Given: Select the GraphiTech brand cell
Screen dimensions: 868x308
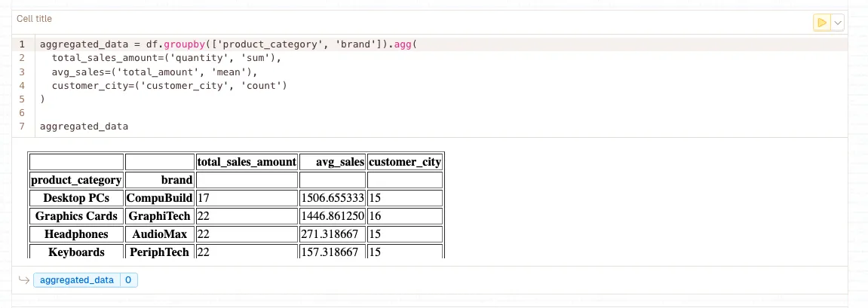Looking at the screenshot, I should tap(159, 216).
